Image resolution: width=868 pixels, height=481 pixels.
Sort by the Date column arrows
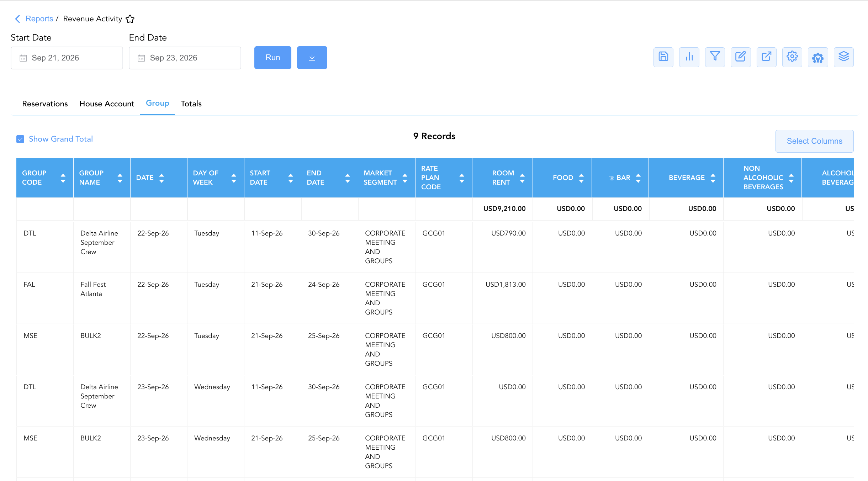pyautogui.click(x=162, y=178)
